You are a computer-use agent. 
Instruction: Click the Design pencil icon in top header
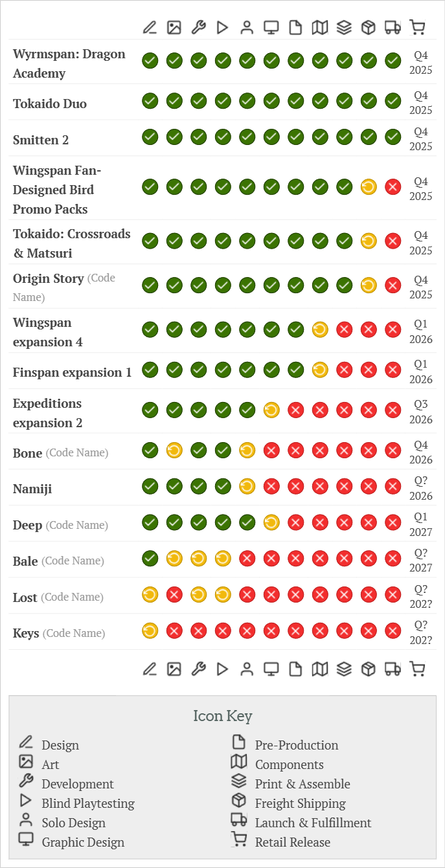pos(150,27)
